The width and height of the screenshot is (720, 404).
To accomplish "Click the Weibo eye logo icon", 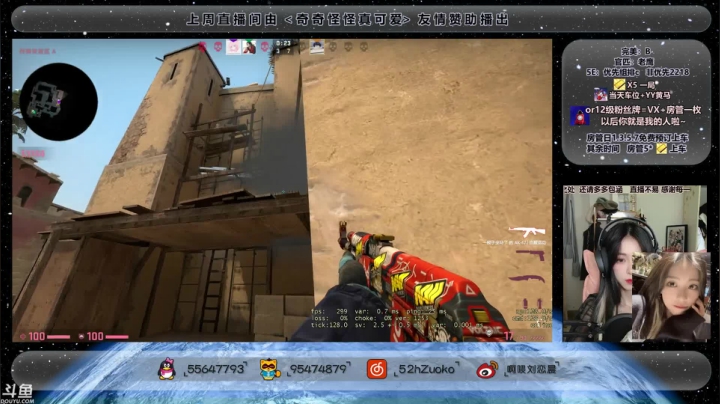I will [487, 370].
